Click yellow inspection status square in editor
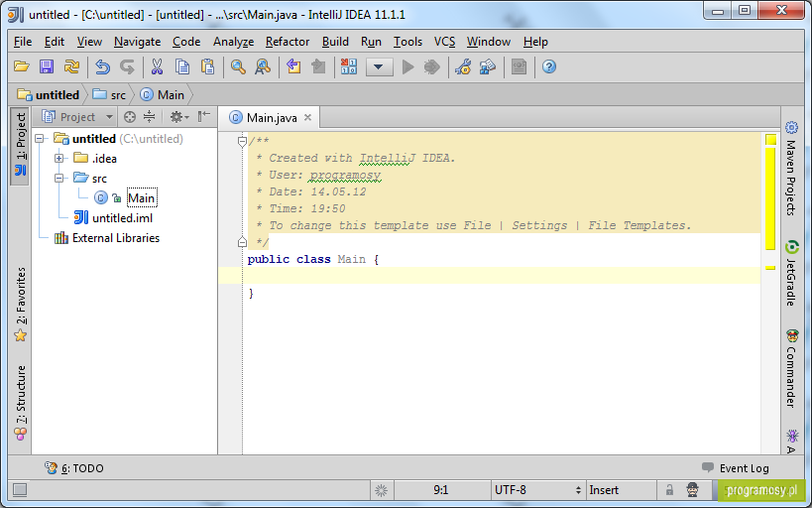 770,140
